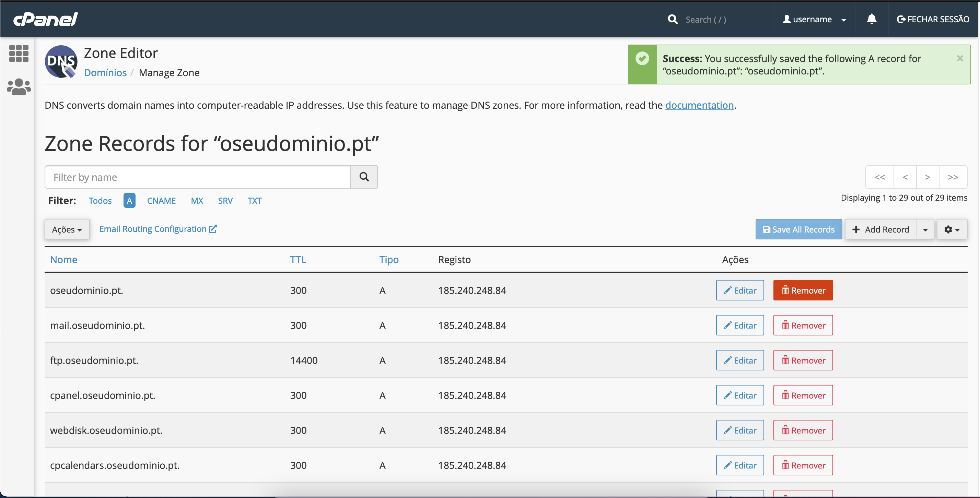The width and height of the screenshot is (980, 498).
Task: Open Email Routing Configuration link
Action: (158, 229)
